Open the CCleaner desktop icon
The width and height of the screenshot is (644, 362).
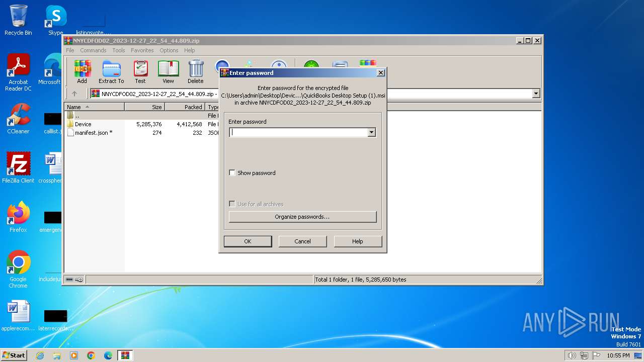18,119
